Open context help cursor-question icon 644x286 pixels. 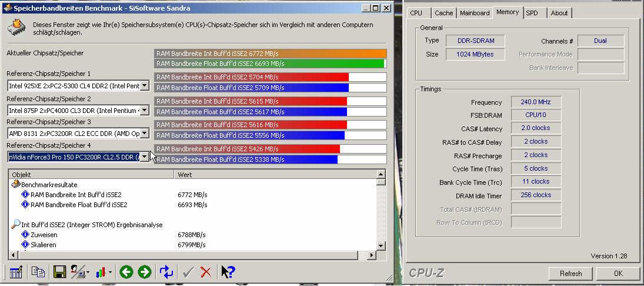228,272
